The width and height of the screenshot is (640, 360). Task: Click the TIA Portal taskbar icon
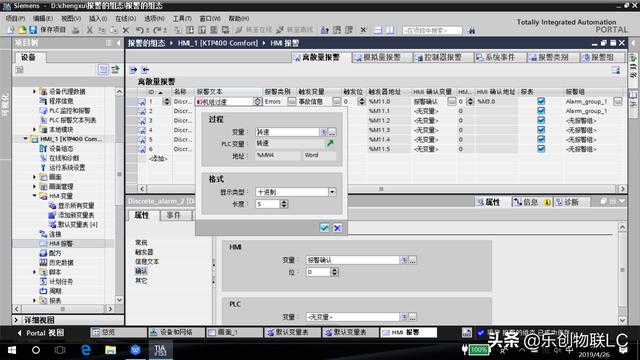160,350
